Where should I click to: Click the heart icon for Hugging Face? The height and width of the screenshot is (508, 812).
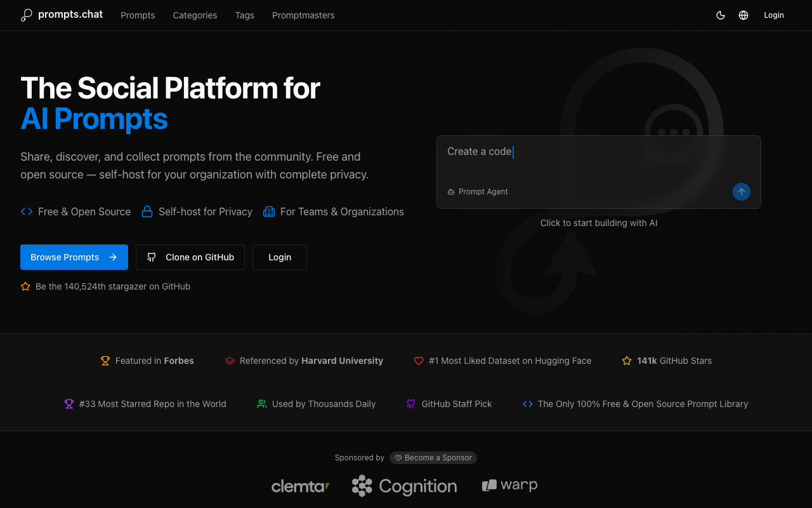pos(419,361)
